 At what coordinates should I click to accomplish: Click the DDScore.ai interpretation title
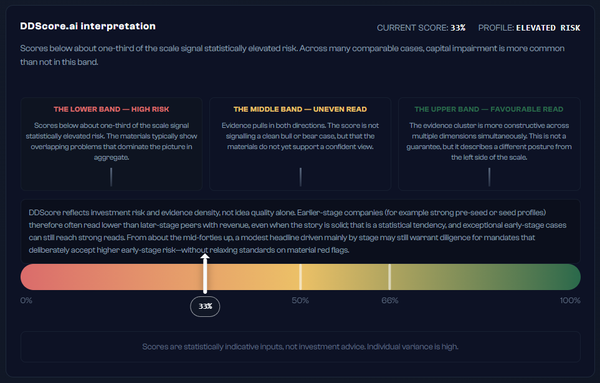tap(88, 26)
